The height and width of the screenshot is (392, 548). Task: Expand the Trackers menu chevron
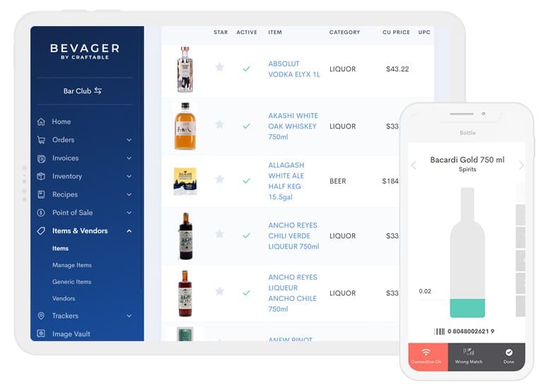tap(129, 316)
